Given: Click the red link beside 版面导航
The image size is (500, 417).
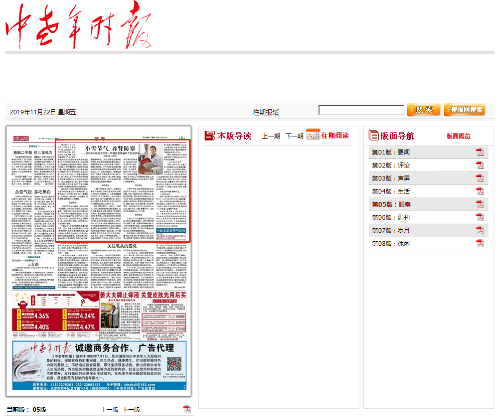Looking at the screenshot, I should pos(459,136).
